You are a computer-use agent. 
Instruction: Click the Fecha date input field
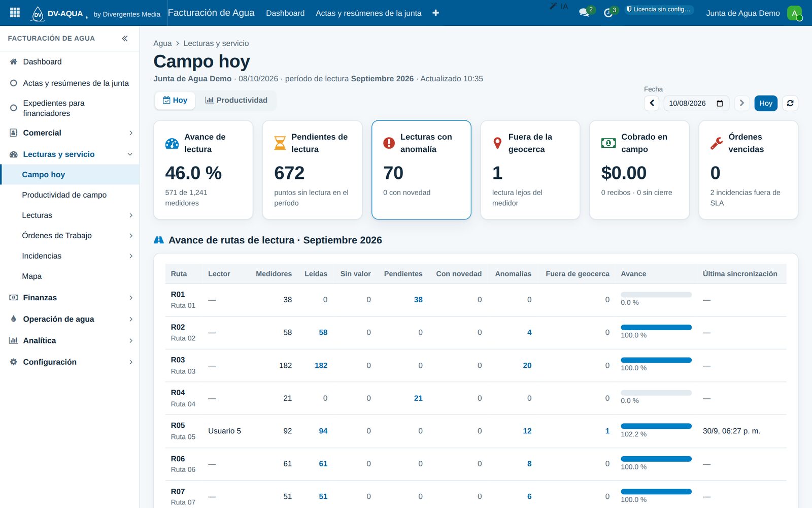coord(696,103)
